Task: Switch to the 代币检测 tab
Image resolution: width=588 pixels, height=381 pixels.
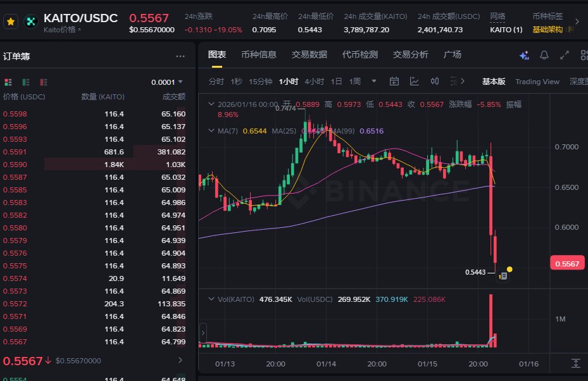Action: [x=360, y=55]
